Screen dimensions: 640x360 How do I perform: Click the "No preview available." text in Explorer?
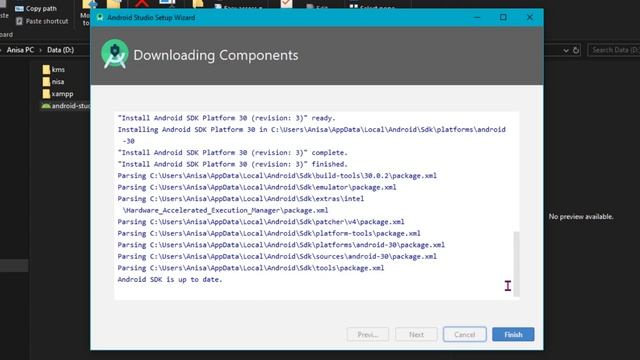581,216
